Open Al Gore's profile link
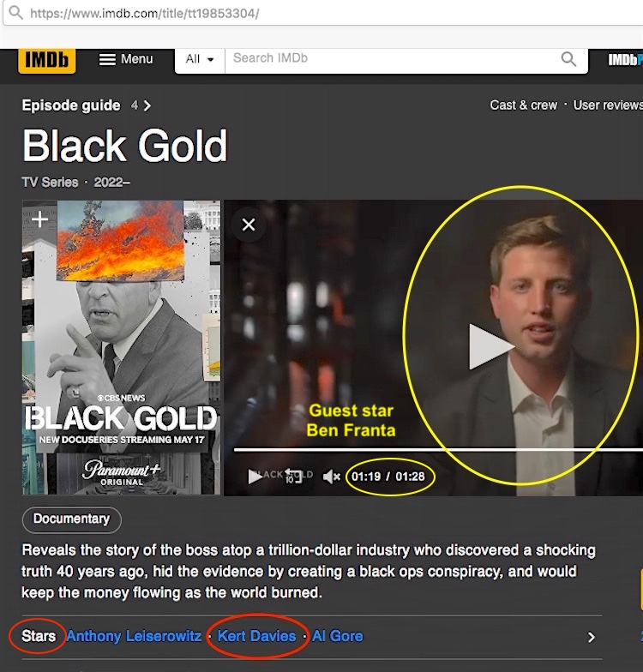The height and width of the screenshot is (672, 643). [x=337, y=636]
